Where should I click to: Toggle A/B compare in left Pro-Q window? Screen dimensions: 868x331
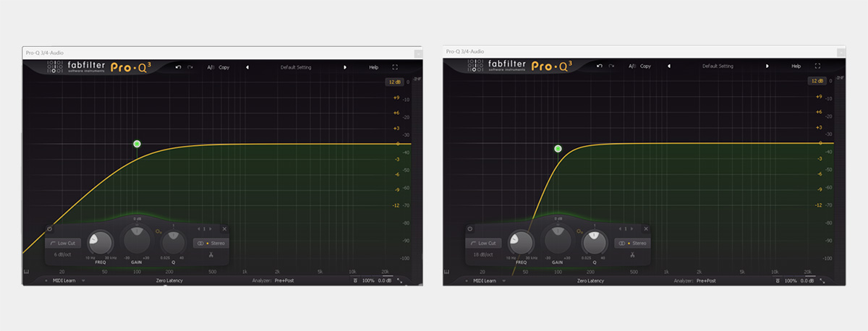(x=210, y=66)
